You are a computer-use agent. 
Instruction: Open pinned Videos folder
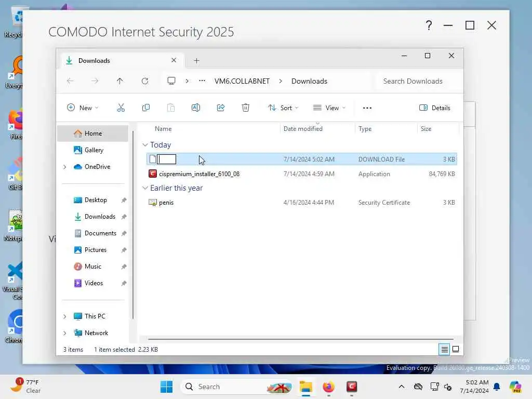(94, 283)
